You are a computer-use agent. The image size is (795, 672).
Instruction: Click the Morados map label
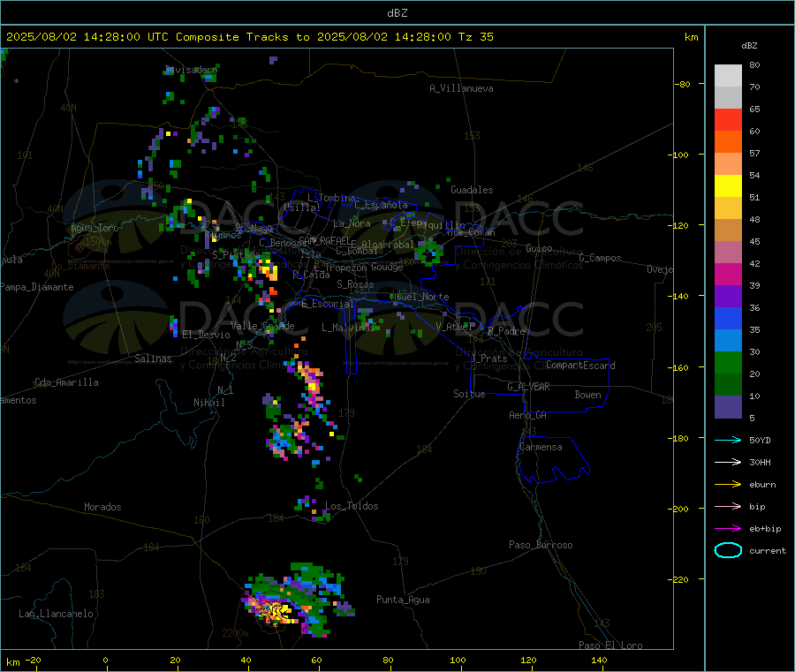102,507
